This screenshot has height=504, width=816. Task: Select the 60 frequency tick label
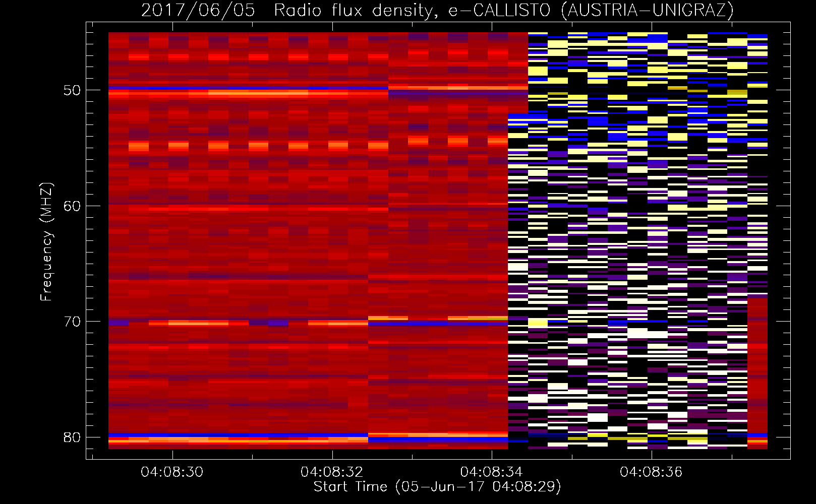pyautogui.click(x=72, y=206)
